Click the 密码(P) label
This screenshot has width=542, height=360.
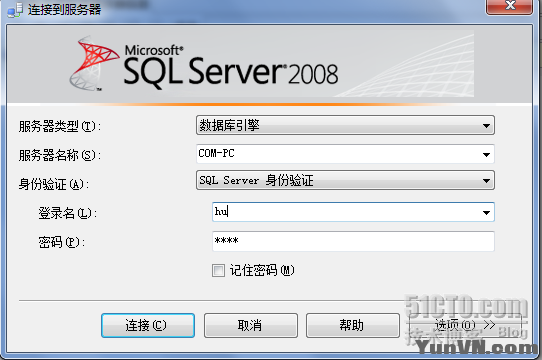pyautogui.click(x=62, y=242)
